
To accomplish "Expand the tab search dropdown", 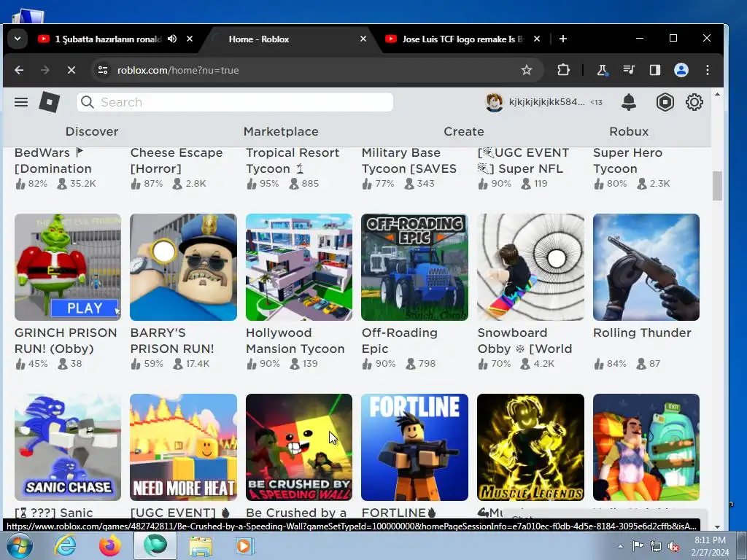I will point(18,39).
